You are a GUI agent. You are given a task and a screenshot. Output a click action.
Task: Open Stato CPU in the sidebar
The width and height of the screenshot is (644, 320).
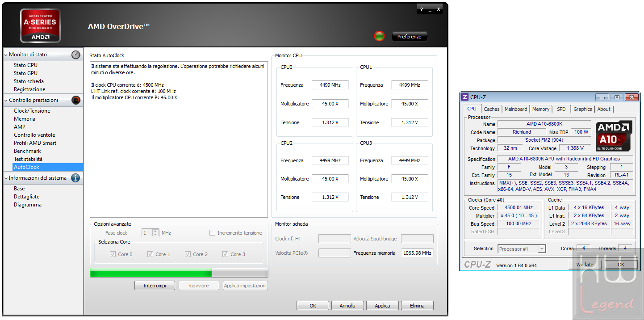coord(25,65)
